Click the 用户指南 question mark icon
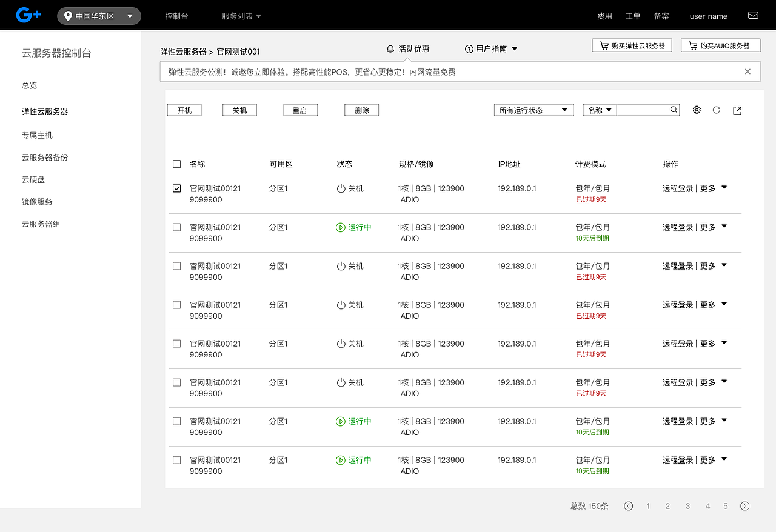The image size is (776, 532). (469, 49)
